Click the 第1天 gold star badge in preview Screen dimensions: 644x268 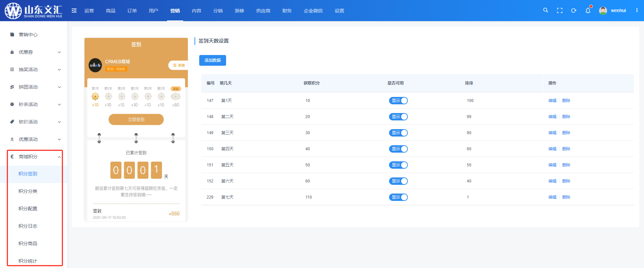coord(95,97)
